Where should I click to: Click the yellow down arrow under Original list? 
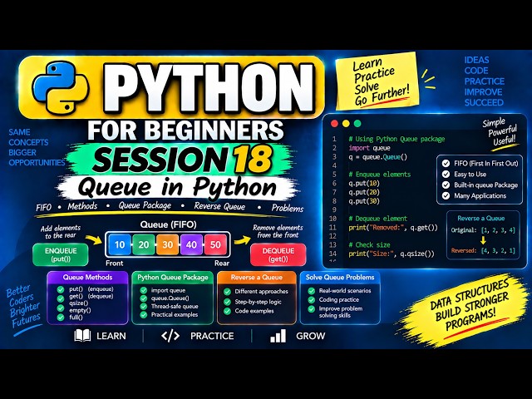[x=483, y=240]
